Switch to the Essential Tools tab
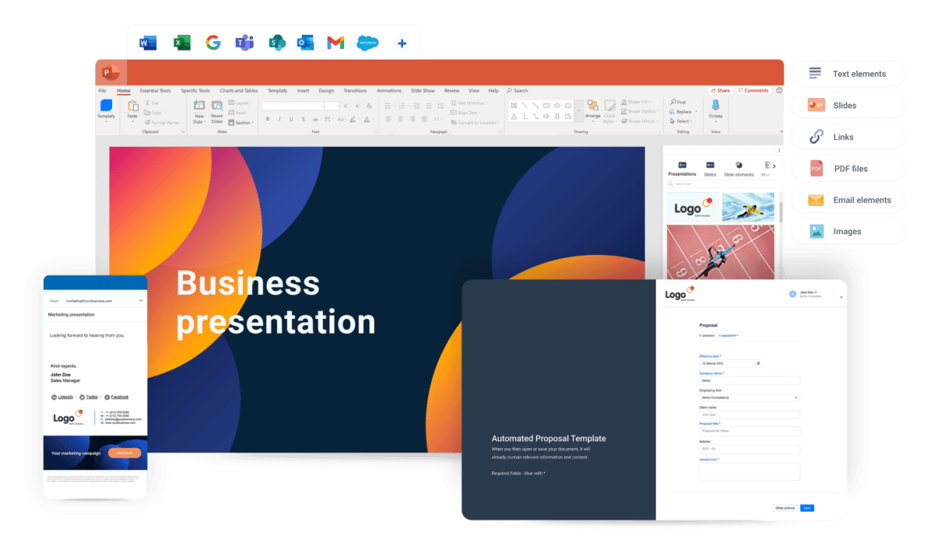Screen dimensions: 934x560 click(156, 90)
